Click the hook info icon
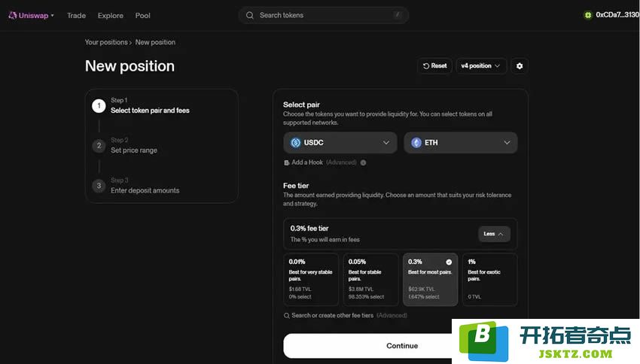The width and height of the screenshot is (640, 364). click(363, 162)
